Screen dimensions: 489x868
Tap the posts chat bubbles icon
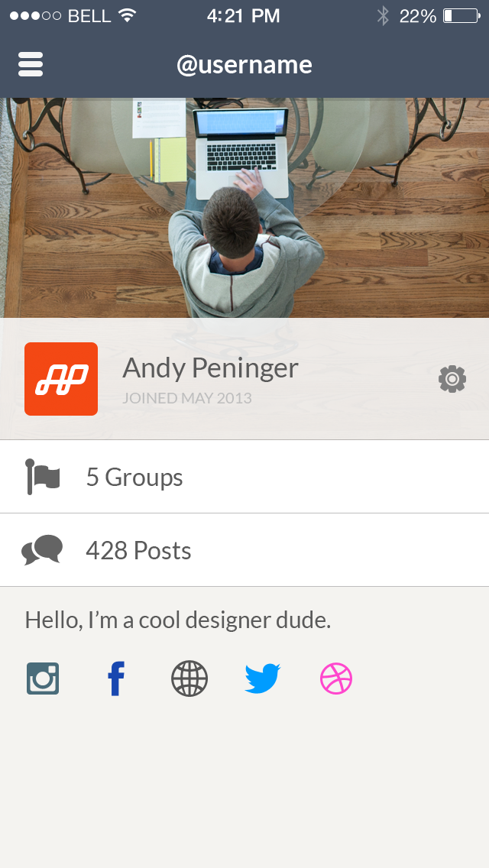42,549
